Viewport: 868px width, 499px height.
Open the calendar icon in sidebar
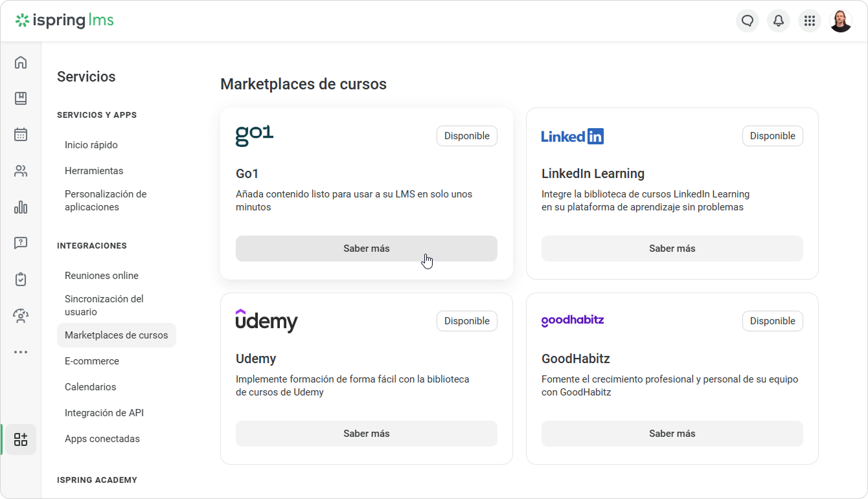[21, 135]
